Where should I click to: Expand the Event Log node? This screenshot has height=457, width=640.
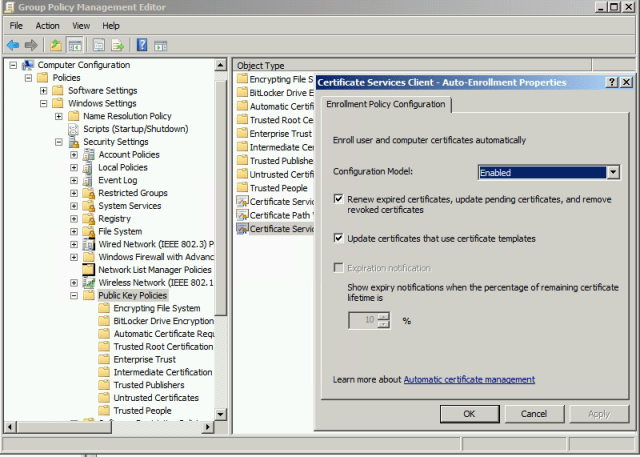pos(74,180)
